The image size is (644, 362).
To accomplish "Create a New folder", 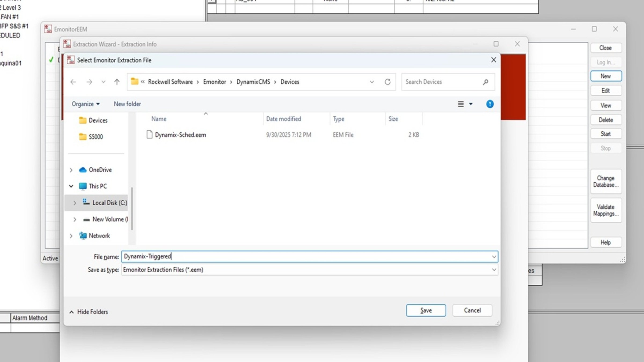I will coord(127,104).
